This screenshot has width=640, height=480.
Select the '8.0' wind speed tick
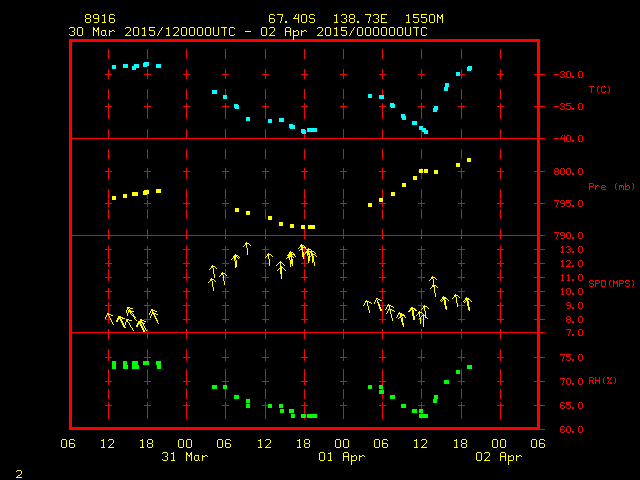click(x=575, y=320)
